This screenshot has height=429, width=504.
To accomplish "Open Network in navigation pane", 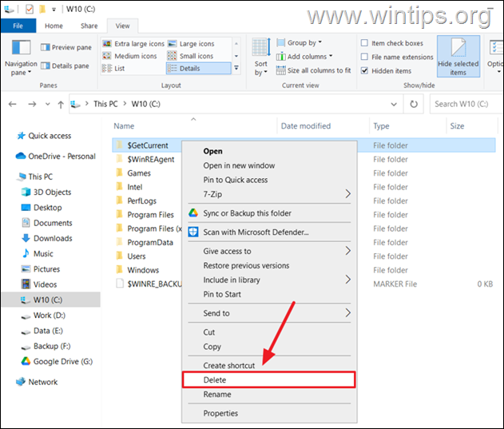I will click(x=37, y=382).
